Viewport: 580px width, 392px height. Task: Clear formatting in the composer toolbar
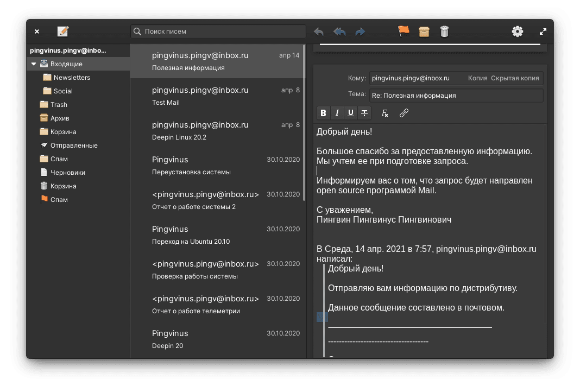point(385,113)
